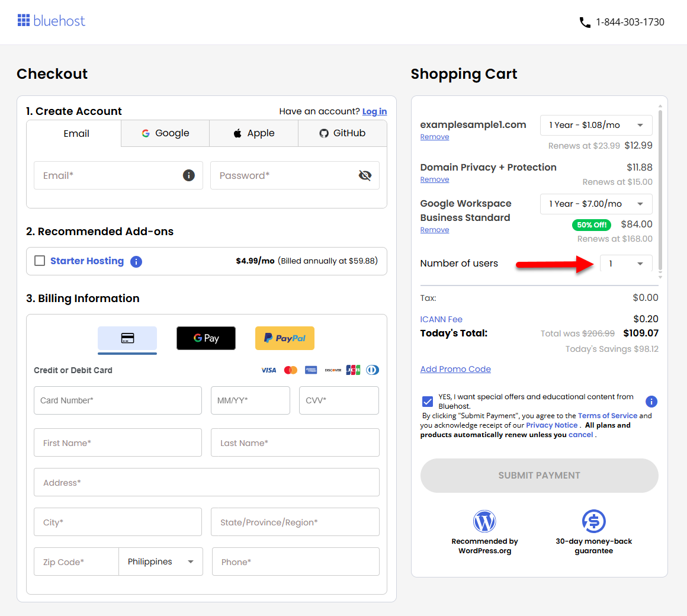Click the Mastercard logo
This screenshot has height=616, width=687.
(x=290, y=370)
